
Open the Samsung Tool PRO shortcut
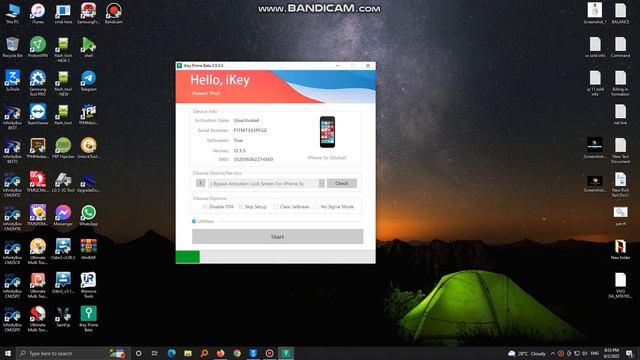38,83
